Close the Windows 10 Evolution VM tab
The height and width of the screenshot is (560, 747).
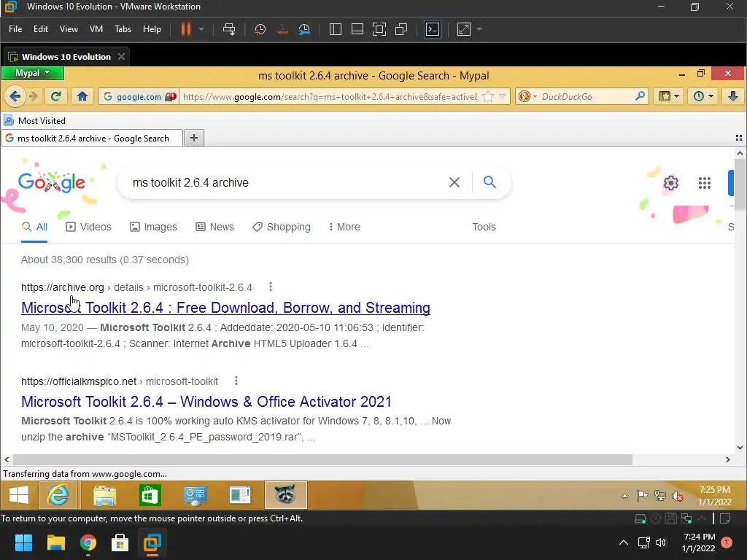click(x=122, y=57)
